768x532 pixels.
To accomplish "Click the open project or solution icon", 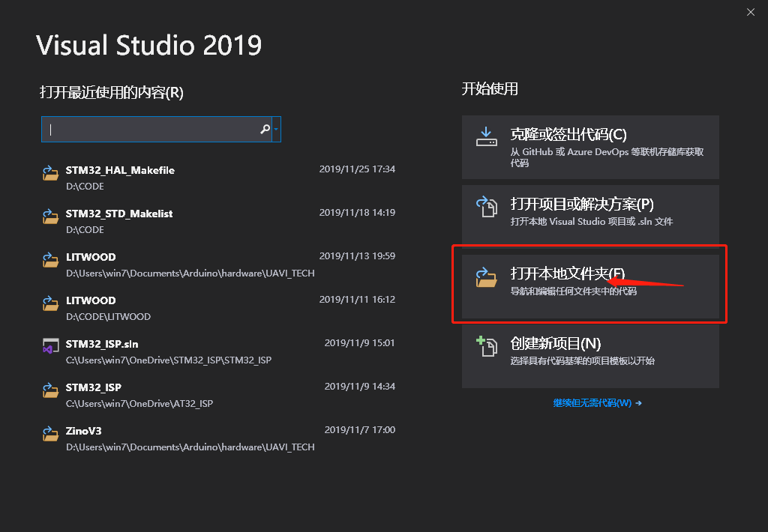I will point(486,206).
